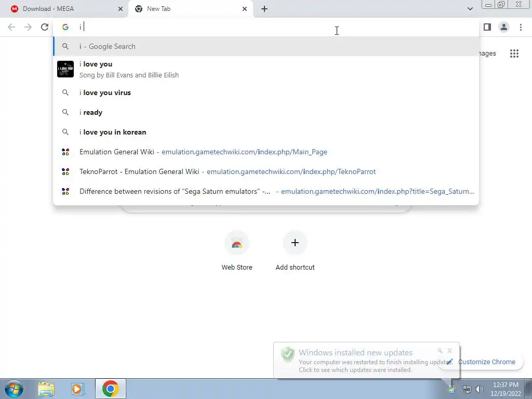The width and height of the screenshot is (532, 399).
Task: Open the taskbar clock showing 12:37 PM
Action: [506, 389]
